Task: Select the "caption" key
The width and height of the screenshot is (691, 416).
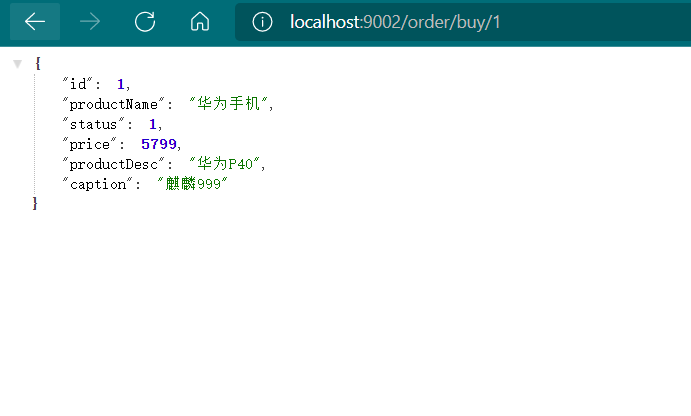Action: coord(97,184)
